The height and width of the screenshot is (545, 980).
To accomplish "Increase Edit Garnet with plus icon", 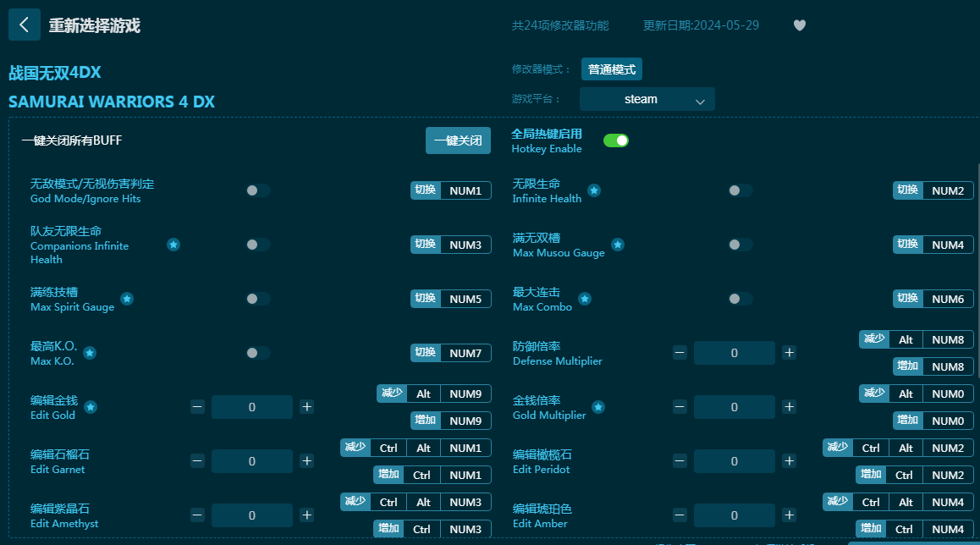I will (x=307, y=461).
